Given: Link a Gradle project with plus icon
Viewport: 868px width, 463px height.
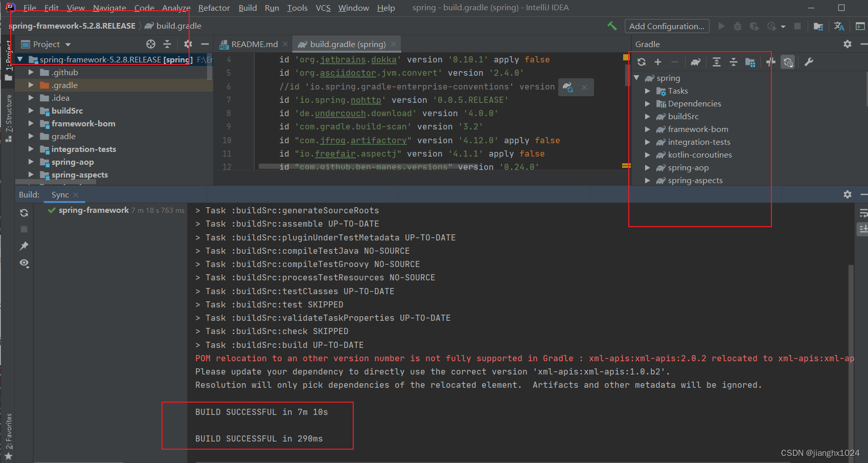Looking at the screenshot, I should [x=658, y=62].
